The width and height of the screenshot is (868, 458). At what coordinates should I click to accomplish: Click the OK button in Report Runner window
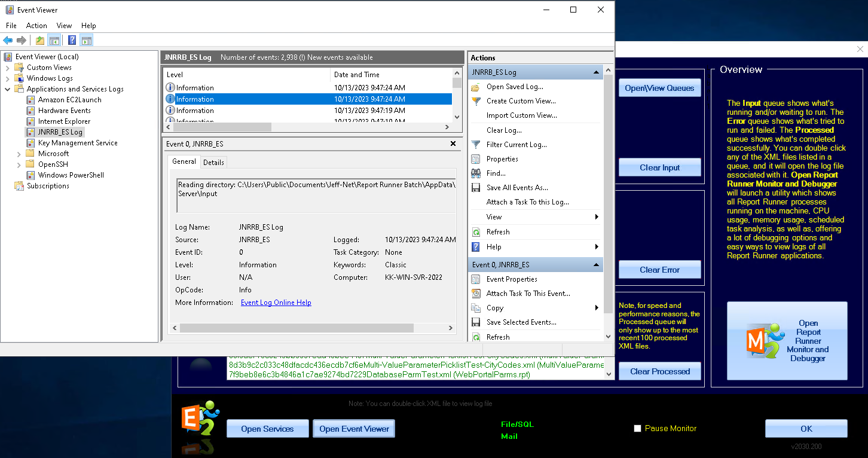[x=806, y=429]
